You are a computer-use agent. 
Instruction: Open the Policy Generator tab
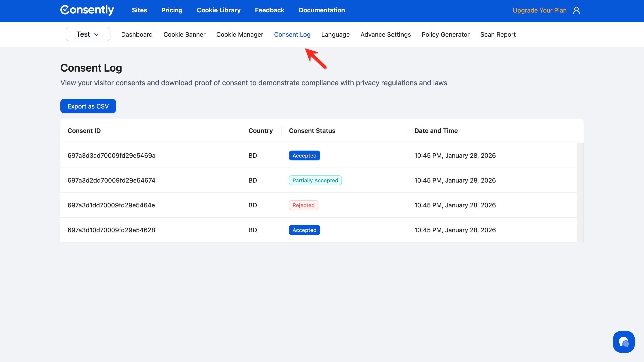tap(445, 34)
